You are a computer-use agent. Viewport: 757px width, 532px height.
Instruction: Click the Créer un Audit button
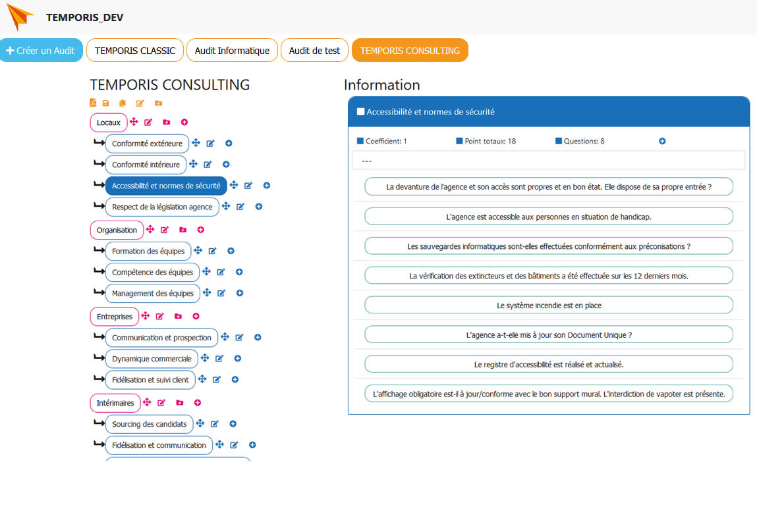(41, 51)
